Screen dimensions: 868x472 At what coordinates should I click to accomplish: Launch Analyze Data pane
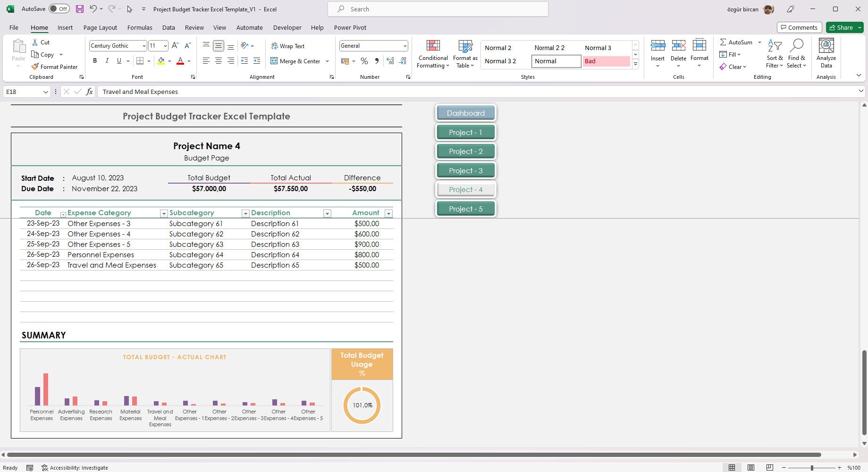(826, 53)
